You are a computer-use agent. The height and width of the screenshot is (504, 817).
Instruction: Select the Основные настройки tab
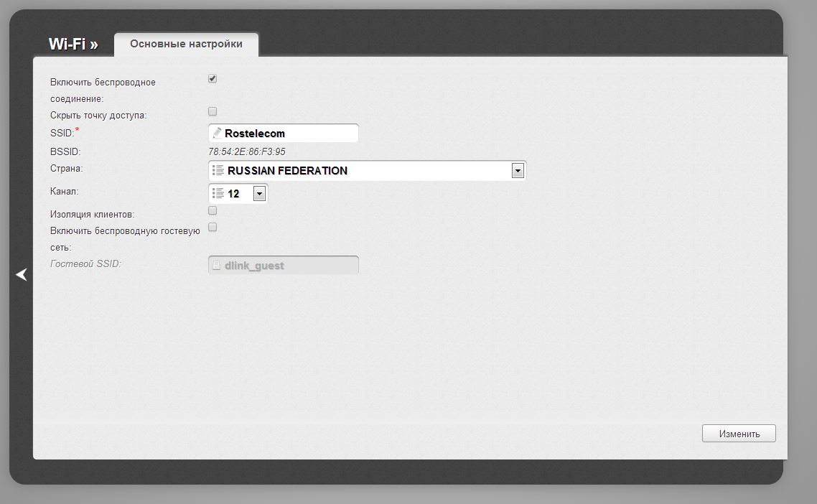(x=187, y=45)
